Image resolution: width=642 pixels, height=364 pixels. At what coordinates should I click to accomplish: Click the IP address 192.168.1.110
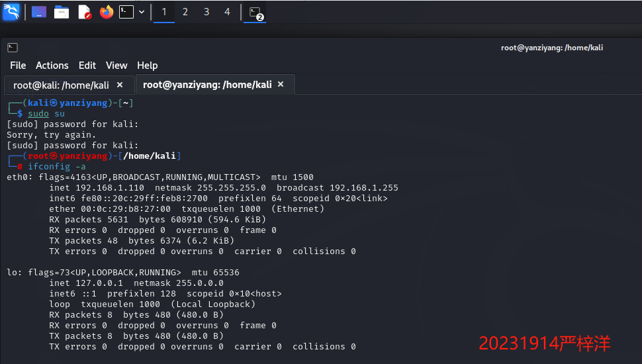(x=110, y=188)
